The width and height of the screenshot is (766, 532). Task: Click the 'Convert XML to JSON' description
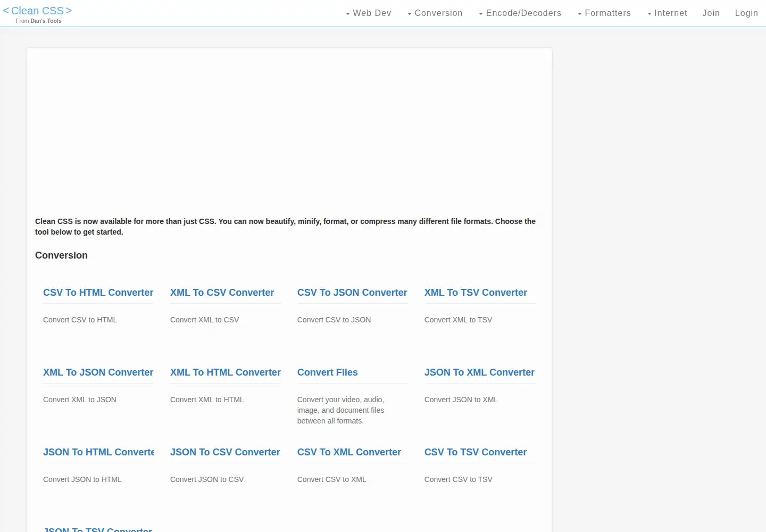pyautogui.click(x=80, y=400)
